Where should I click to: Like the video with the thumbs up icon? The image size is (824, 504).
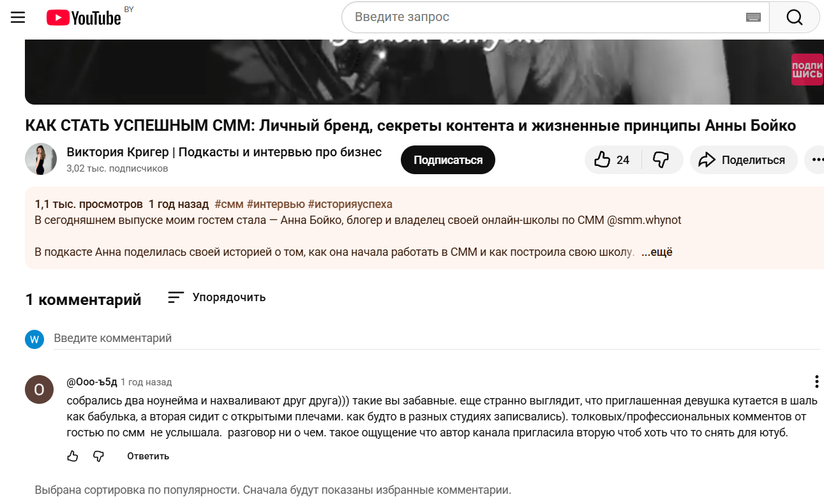coord(603,159)
